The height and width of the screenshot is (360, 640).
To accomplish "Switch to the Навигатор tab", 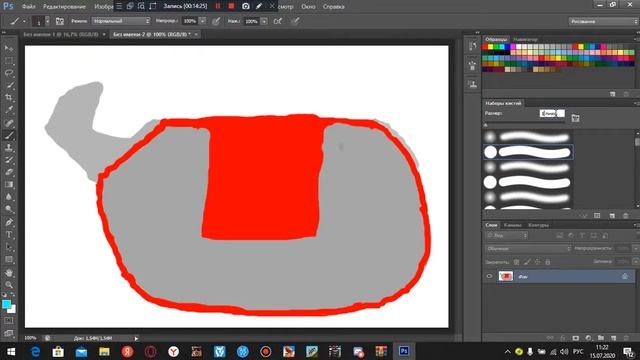I will pos(525,39).
